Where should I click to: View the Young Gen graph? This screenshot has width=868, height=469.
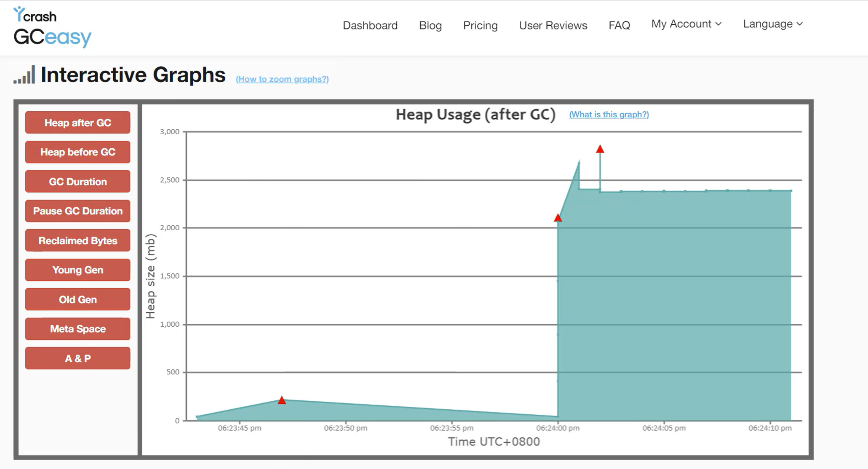78,270
